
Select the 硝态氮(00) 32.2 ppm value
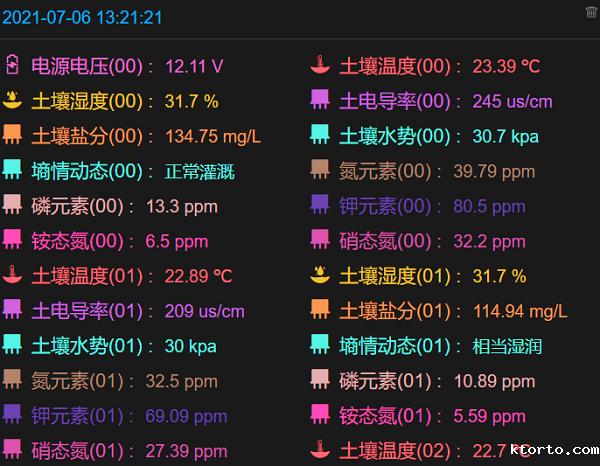coord(489,241)
